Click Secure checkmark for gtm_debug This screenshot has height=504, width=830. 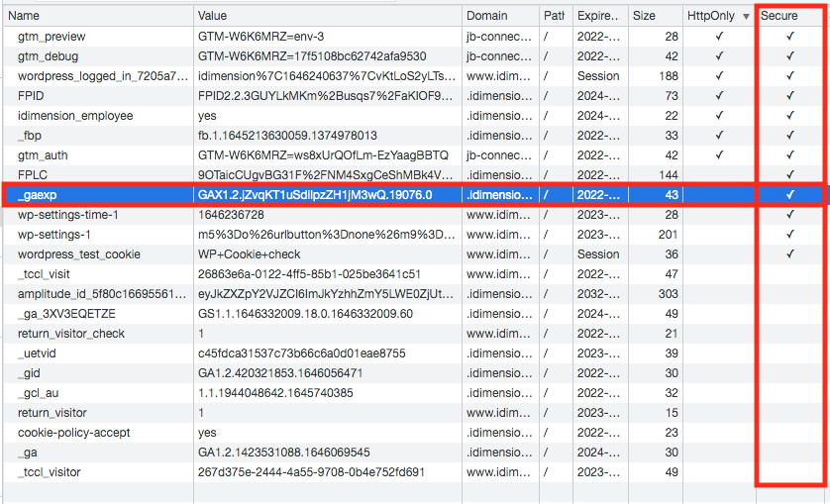790,56
